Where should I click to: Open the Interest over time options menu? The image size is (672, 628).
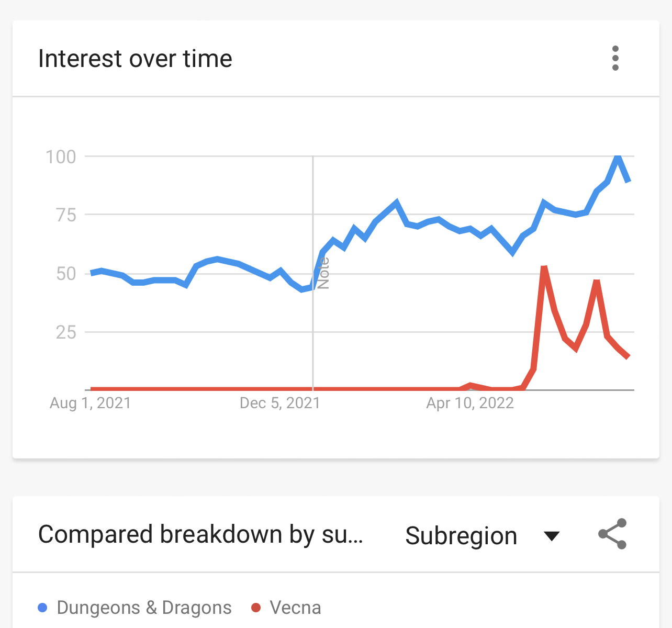(615, 58)
